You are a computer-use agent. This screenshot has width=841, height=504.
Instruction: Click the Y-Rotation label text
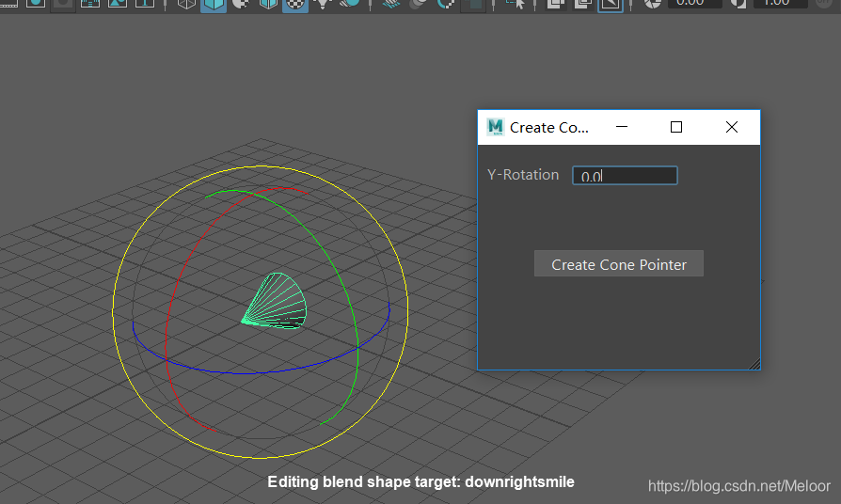pyautogui.click(x=523, y=175)
